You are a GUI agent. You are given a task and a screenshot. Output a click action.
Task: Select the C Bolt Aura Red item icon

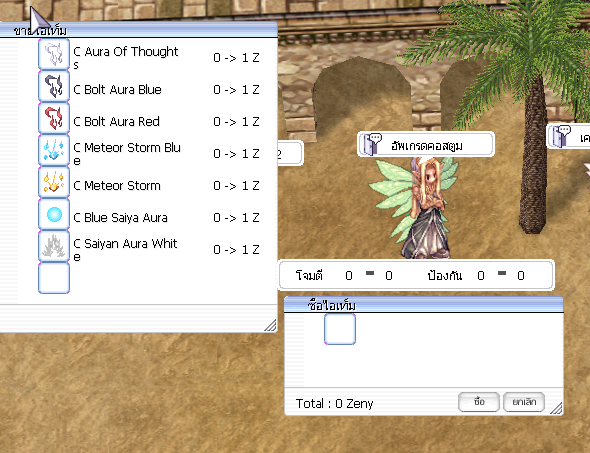pyautogui.click(x=54, y=119)
